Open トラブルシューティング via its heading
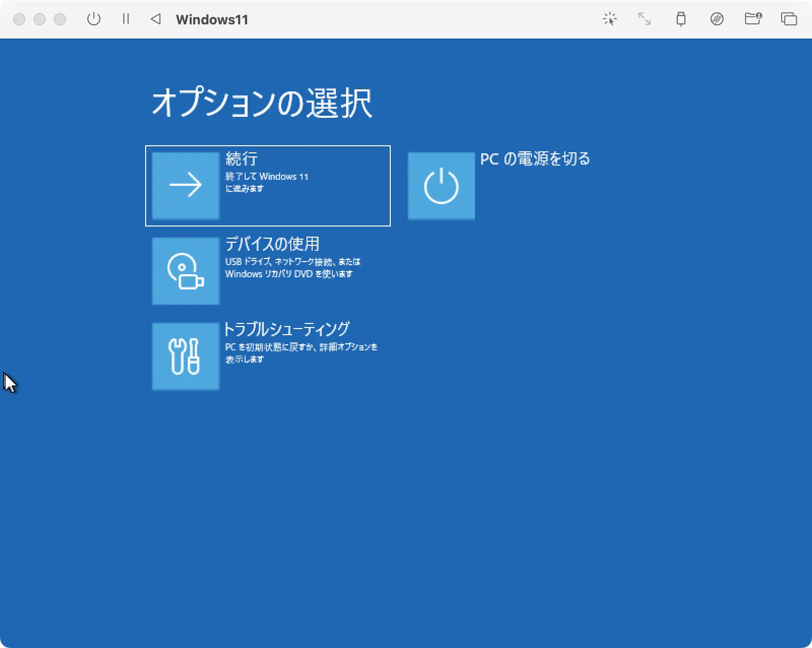Screen dimensions: 812x648 287,330
